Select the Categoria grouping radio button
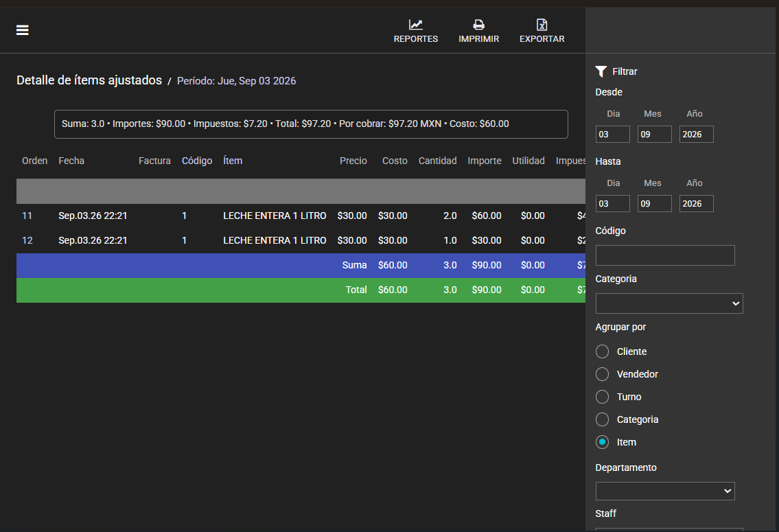 602,419
